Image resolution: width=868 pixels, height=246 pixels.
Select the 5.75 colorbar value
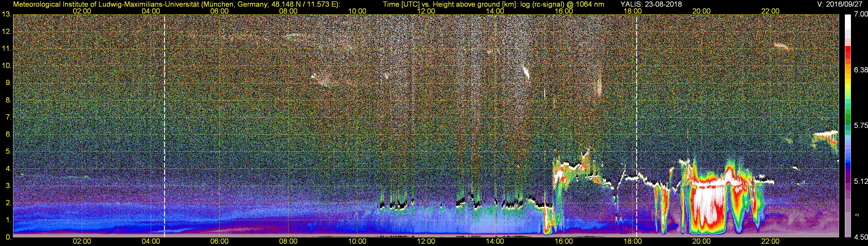tap(860, 125)
